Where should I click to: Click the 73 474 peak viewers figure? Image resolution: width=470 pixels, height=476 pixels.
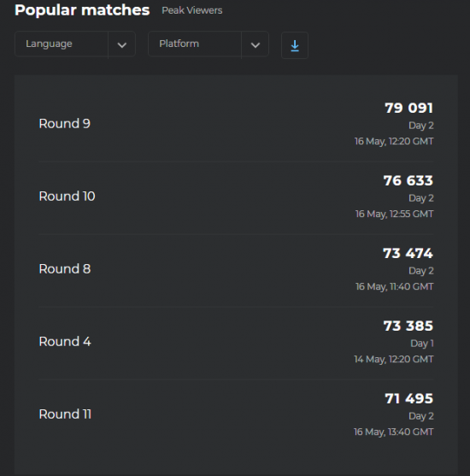(x=408, y=253)
